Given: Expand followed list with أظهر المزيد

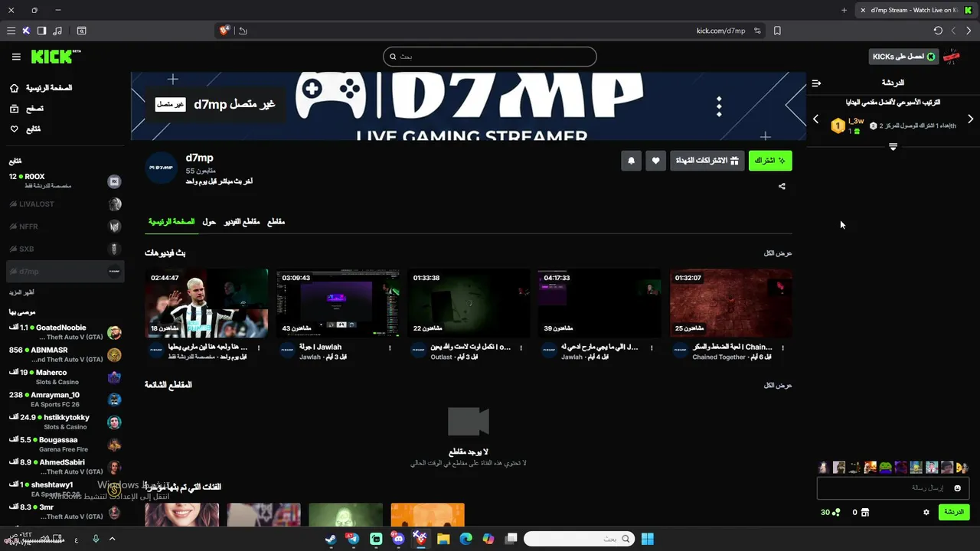Looking at the screenshot, I should click(x=21, y=292).
